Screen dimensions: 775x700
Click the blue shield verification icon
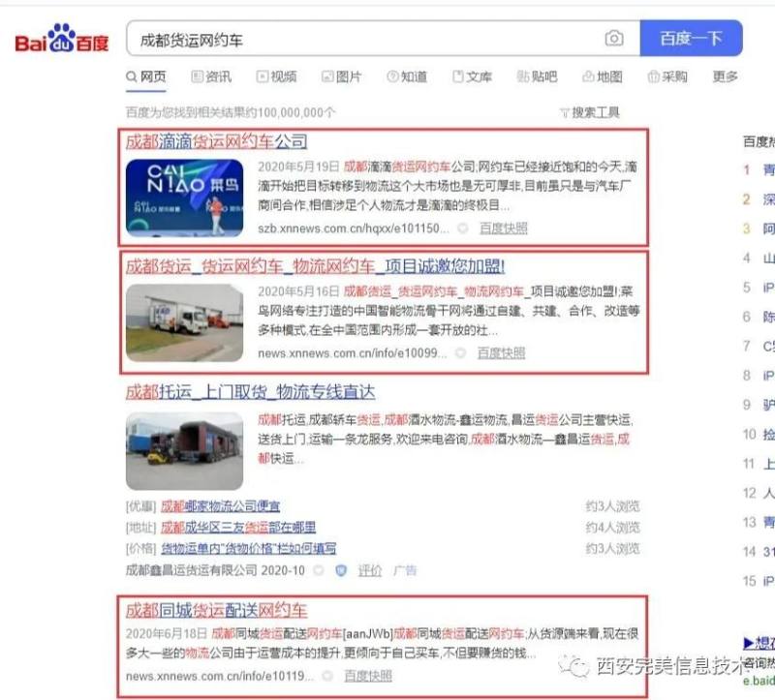point(341,570)
